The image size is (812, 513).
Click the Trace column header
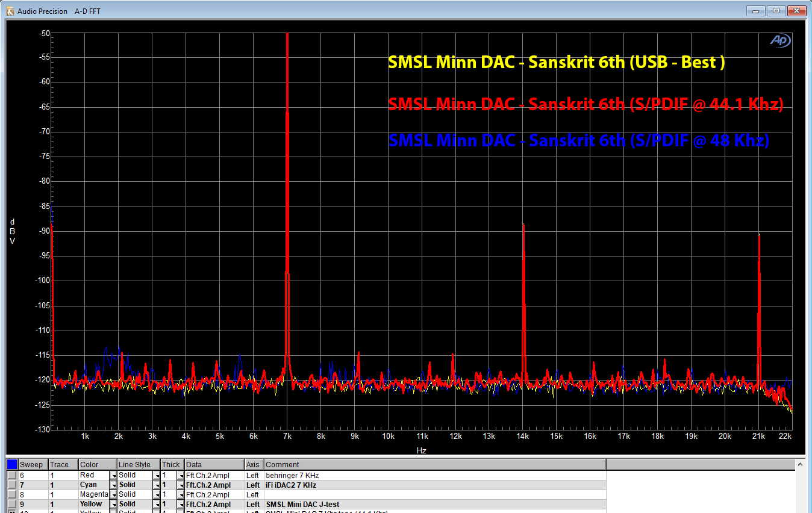coord(63,464)
